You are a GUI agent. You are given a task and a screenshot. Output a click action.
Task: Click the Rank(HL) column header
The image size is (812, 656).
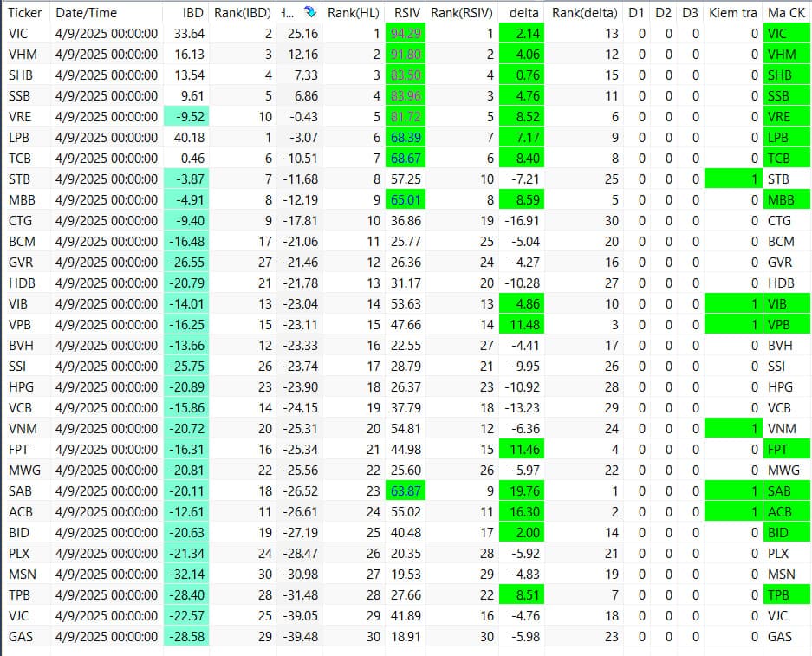click(x=354, y=13)
